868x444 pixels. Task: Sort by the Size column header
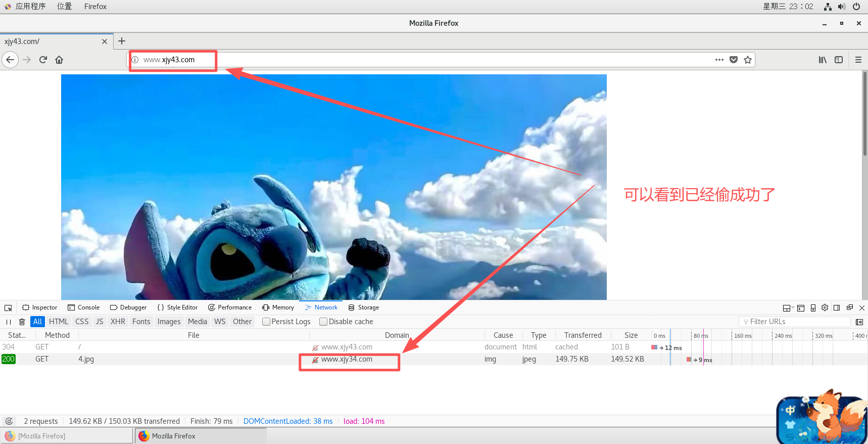(631, 335)
